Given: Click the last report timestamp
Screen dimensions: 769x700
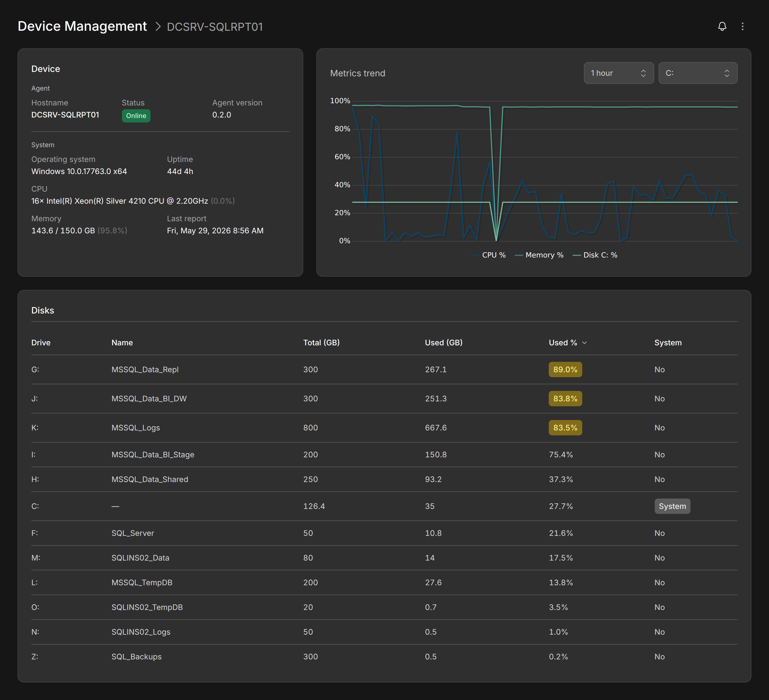Looking at the screenshot, I should click(x=215, y=231).
